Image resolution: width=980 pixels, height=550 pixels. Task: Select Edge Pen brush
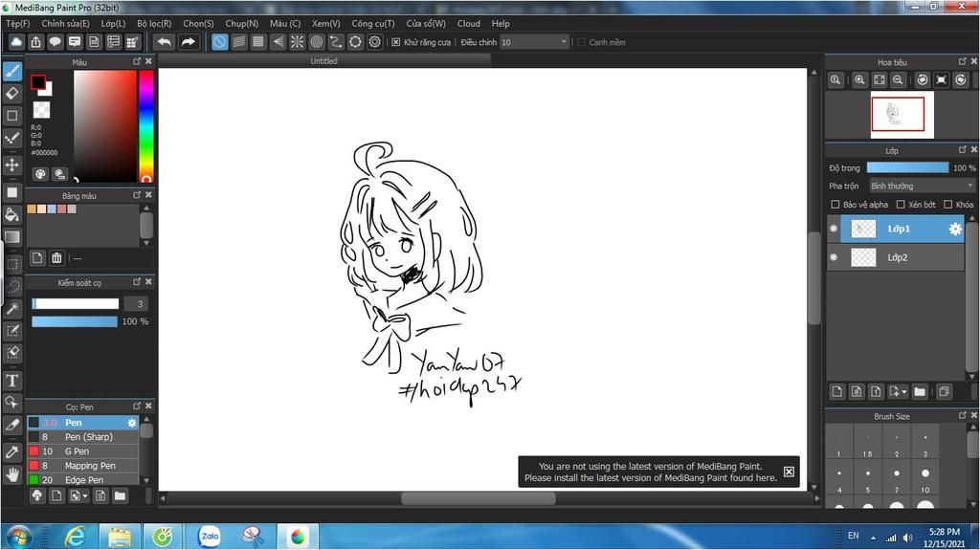[82, 480]
